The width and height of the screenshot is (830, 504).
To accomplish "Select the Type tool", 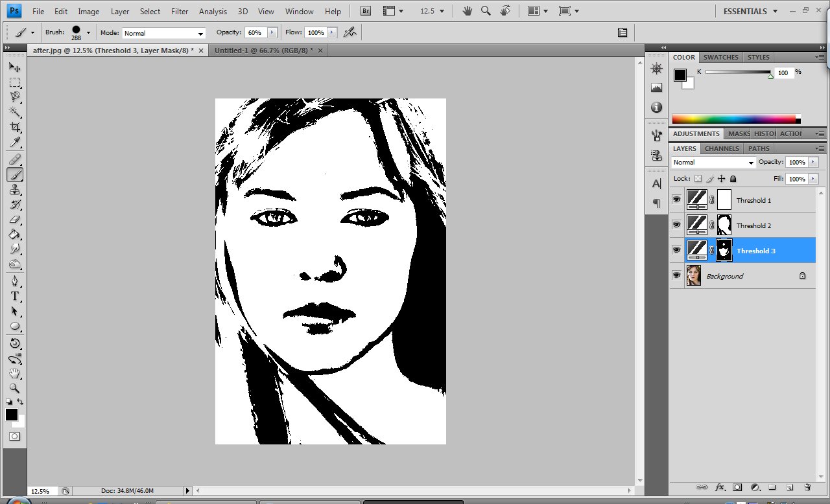I will (14, 296).
